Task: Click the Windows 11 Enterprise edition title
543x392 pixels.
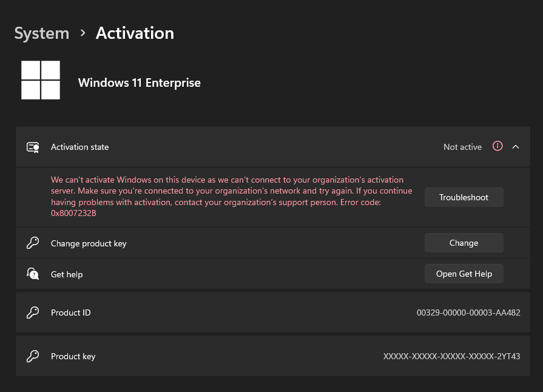Action: click(x=139, y=83)
